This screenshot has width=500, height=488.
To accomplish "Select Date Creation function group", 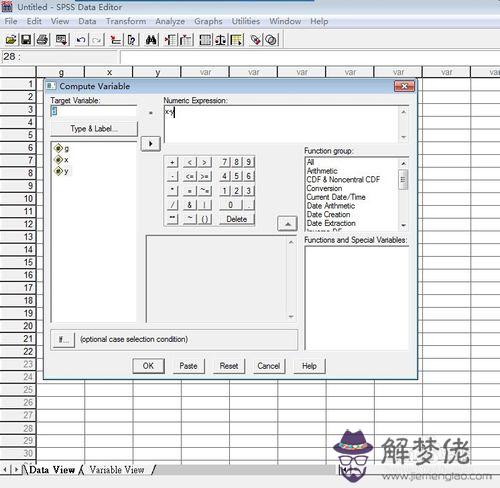I will click(x=328, y=214).
